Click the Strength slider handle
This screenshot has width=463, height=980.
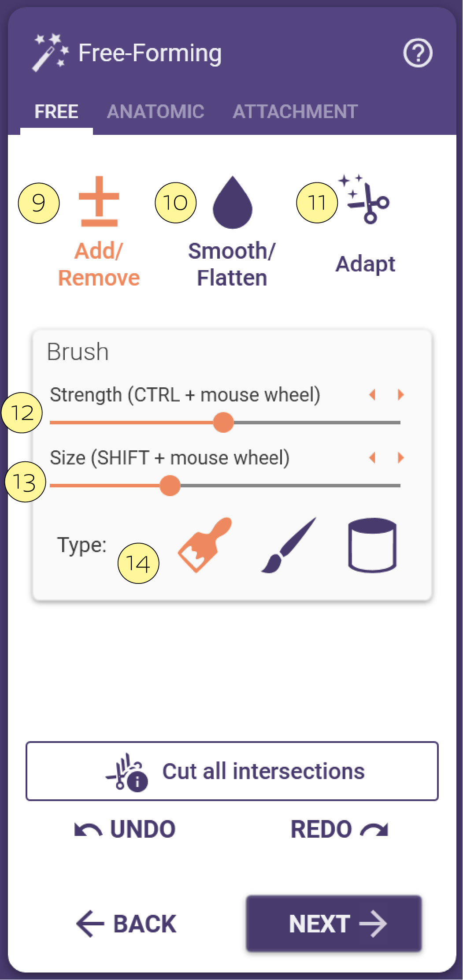223,423
